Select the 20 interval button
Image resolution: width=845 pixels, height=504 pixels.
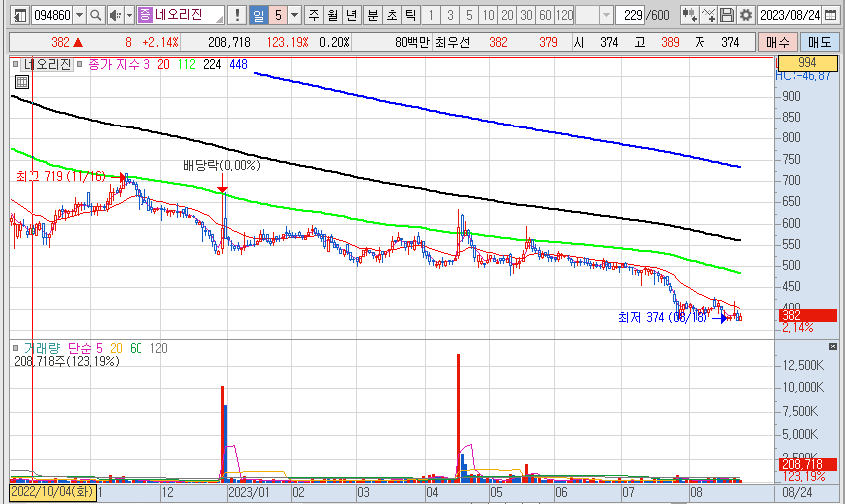pos(507,15)
